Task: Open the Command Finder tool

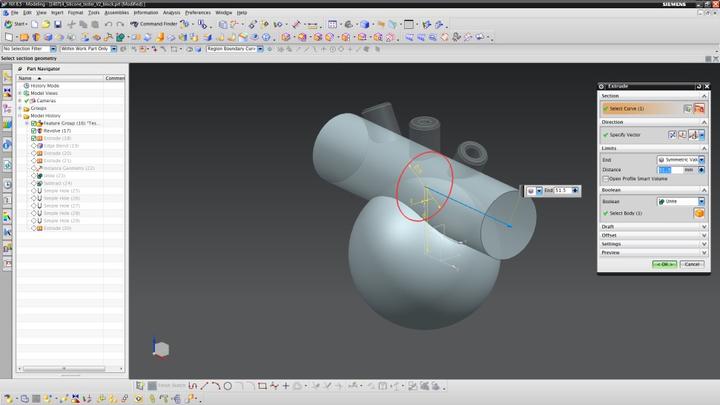Action: tap(154, 24)
